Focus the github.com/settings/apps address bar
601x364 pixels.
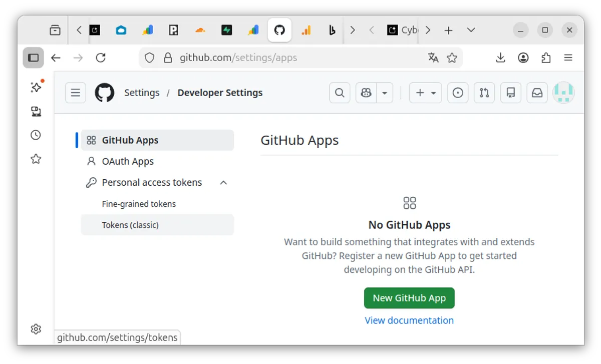(300, 58)
